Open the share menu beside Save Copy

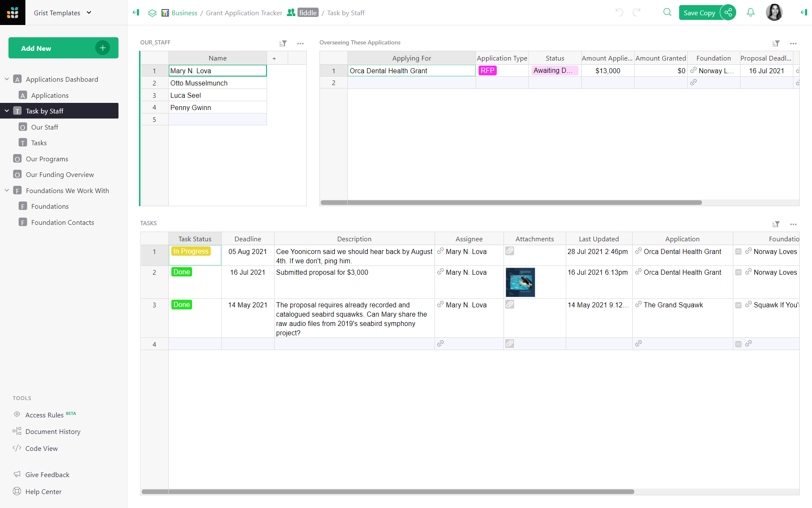point(728,12)
